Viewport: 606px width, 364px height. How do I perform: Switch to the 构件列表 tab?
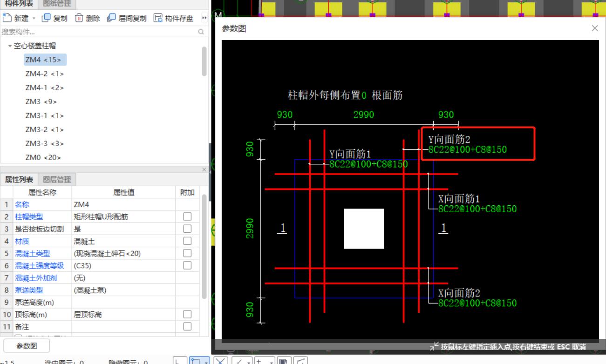pos(20,4)
